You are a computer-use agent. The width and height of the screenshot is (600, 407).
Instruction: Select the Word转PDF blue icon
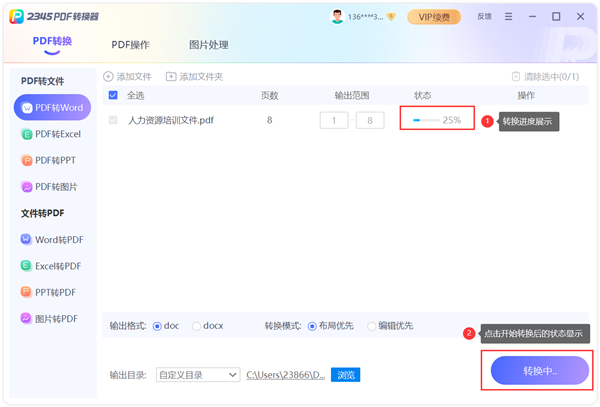(26, 239)
